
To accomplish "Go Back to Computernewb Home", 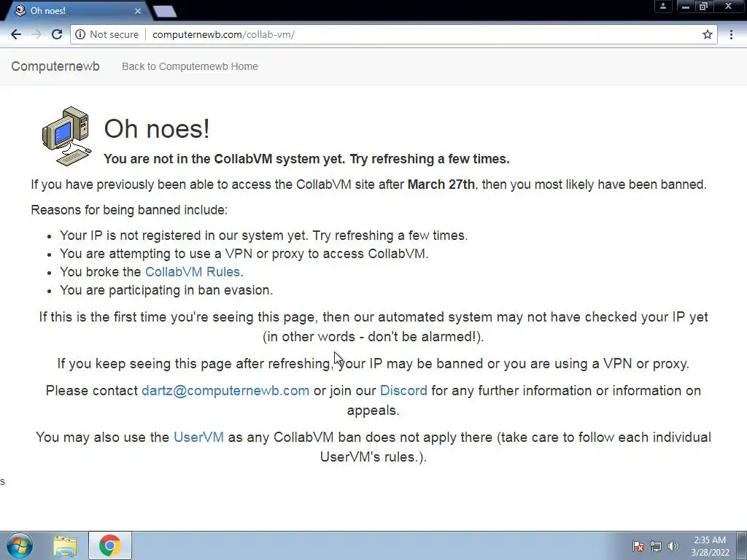I will pos(190,66).
